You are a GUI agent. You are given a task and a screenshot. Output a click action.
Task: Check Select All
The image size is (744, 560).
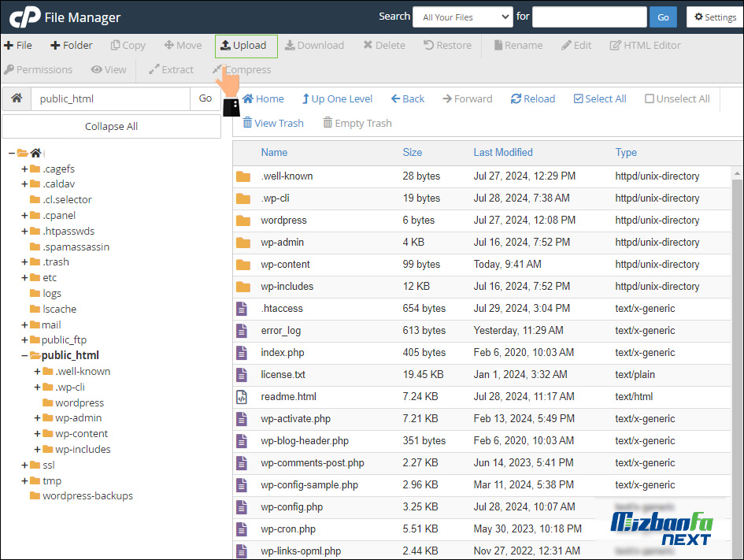(x=600, y=98)
